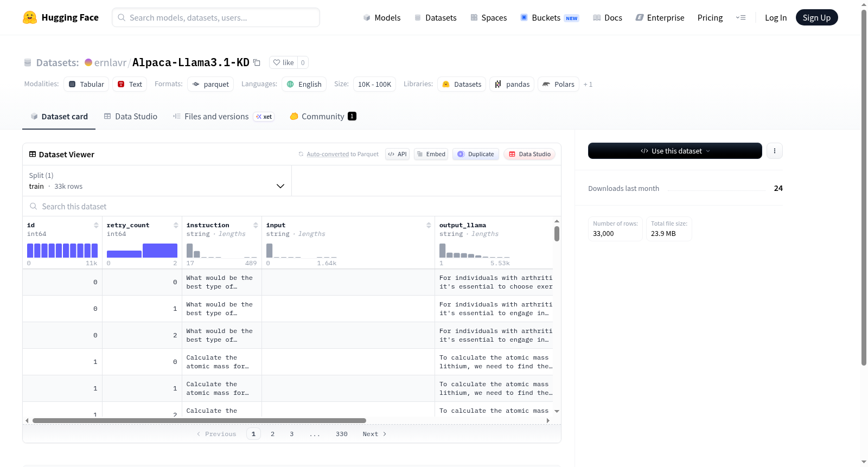868x467 pixels.
Task: Click the id column histogram
Action: (x=62, y=251)
